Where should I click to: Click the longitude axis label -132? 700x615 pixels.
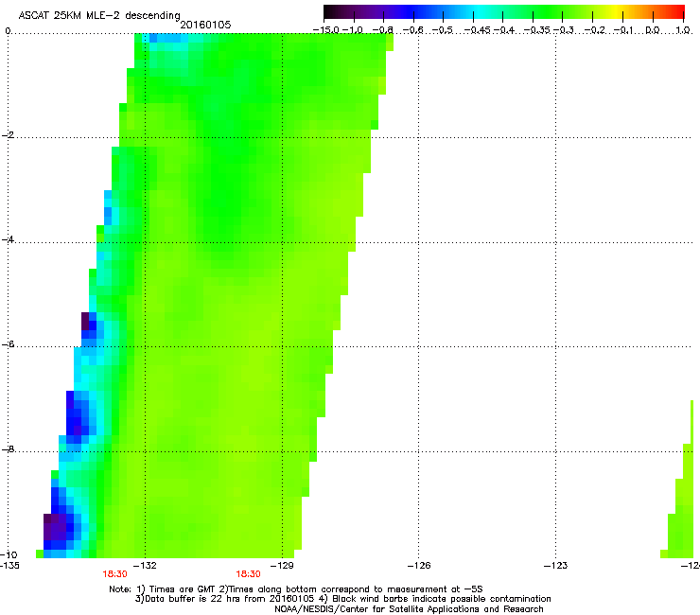tap(145, 566)
